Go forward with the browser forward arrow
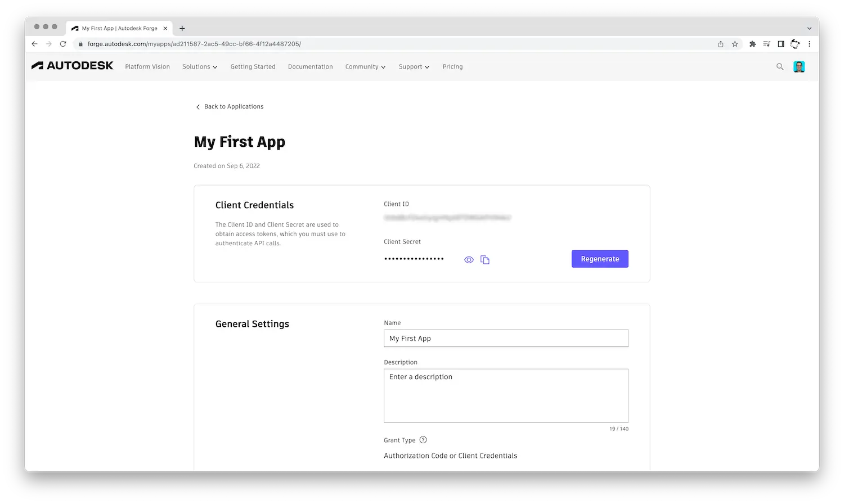The height and width of the screenshot is (504, 844). pos(49,44)
